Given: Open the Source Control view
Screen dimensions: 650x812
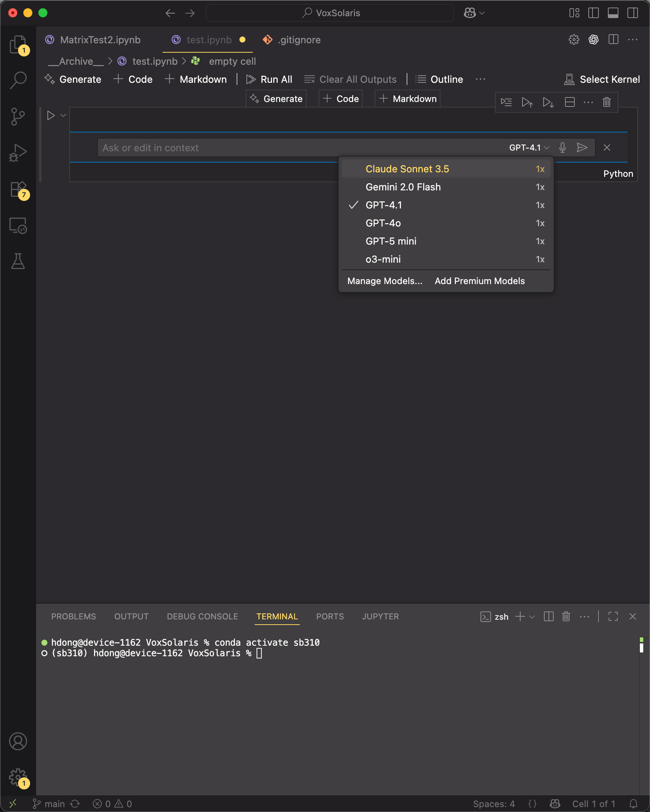Looking at the screenshot, I should [18, 117].
